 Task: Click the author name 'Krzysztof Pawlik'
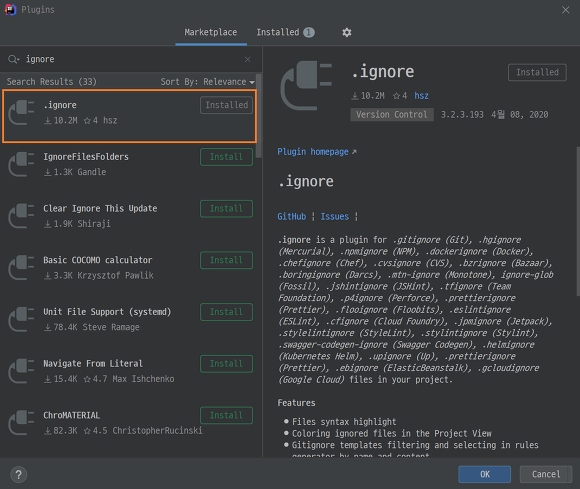point(115,276)
